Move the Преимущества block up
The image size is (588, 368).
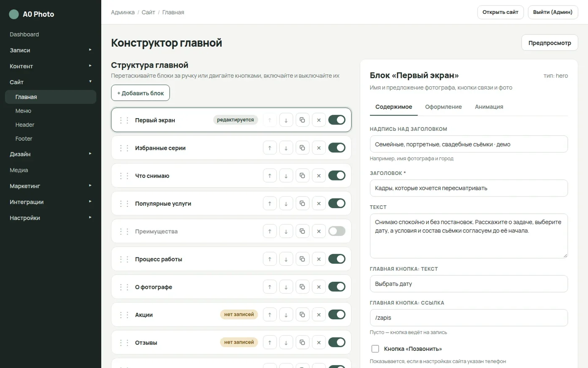point(270,231)
